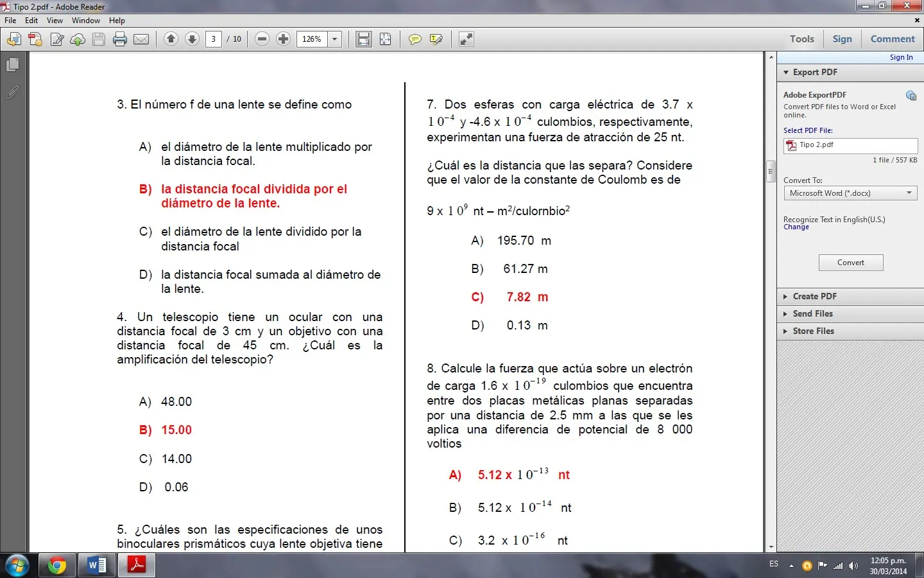Click the Windows Start button

click(17, 566)
